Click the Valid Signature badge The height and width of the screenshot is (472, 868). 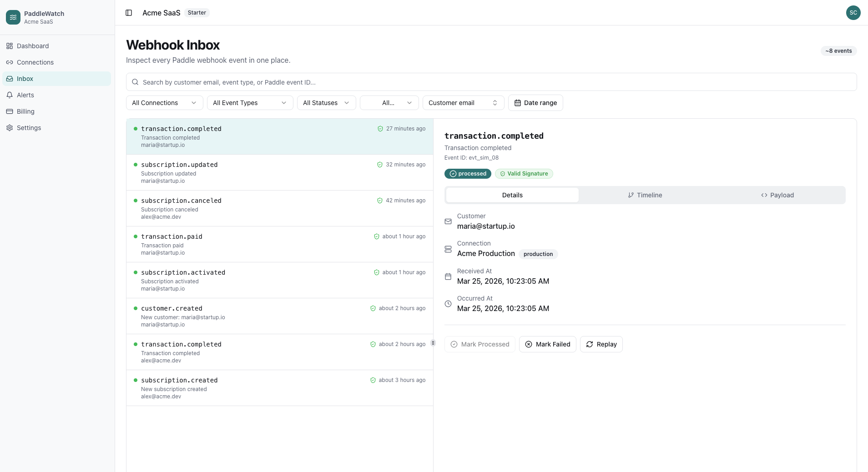524,174
